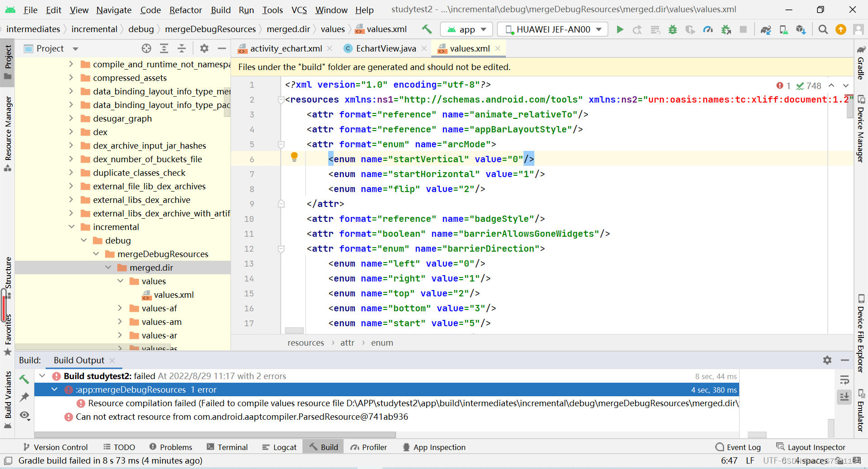Enable scroll-to-end in Build Output

point(844,397)
